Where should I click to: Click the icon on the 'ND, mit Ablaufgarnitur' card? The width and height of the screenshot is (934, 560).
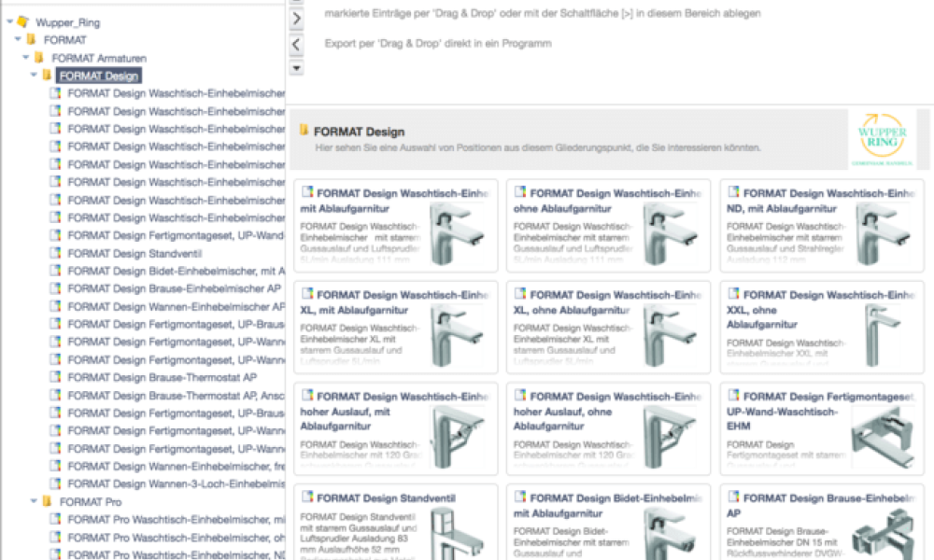point(734,191)
